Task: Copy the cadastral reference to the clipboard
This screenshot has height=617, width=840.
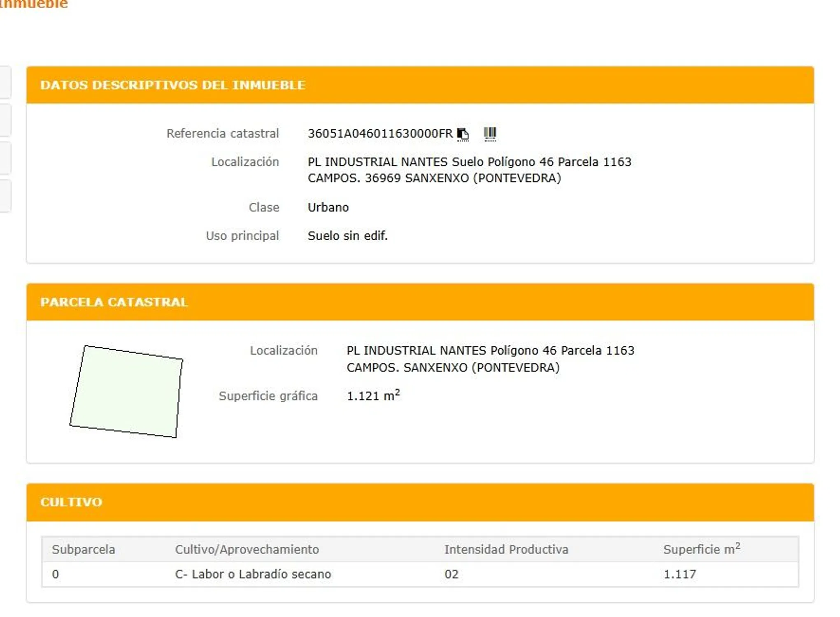Action: tap(463, 134)
